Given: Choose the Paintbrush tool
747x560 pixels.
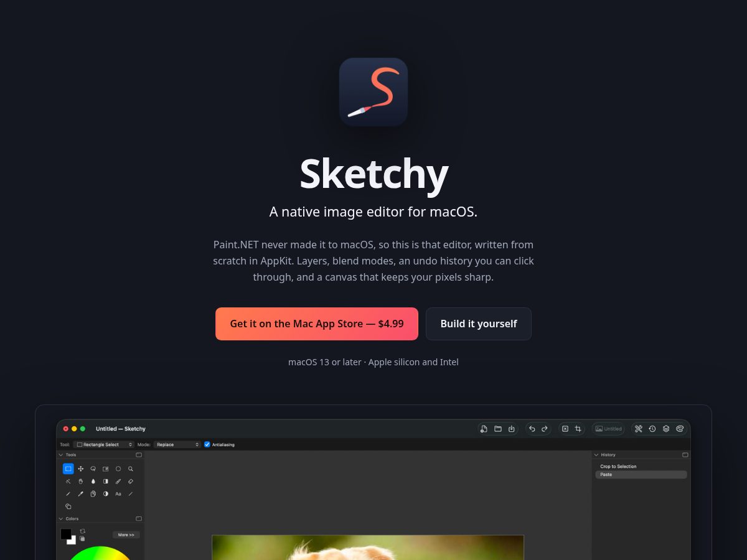Looking at the screenshot, I should pyautogui.click(x=118, y=481).
